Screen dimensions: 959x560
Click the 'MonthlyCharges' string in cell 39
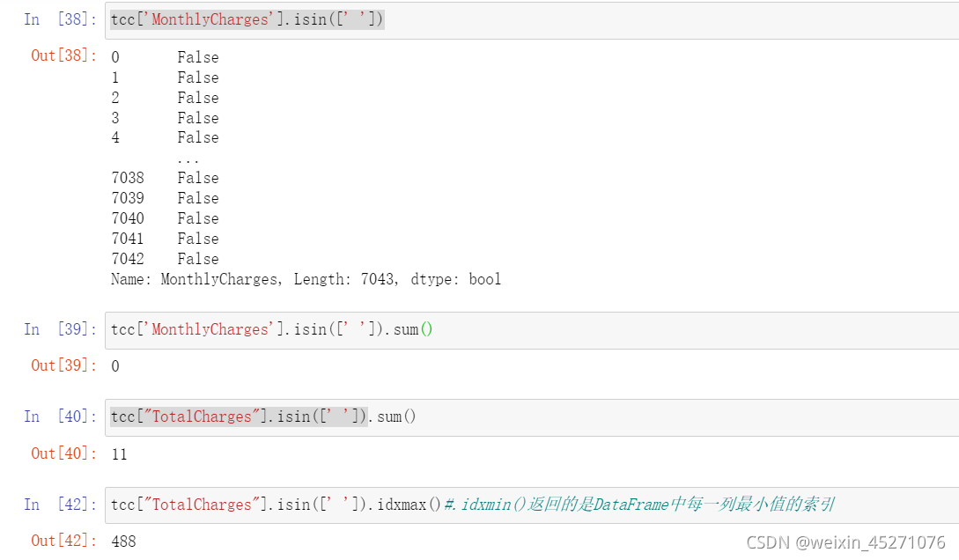pyautogui.click(x=210, y=329)
